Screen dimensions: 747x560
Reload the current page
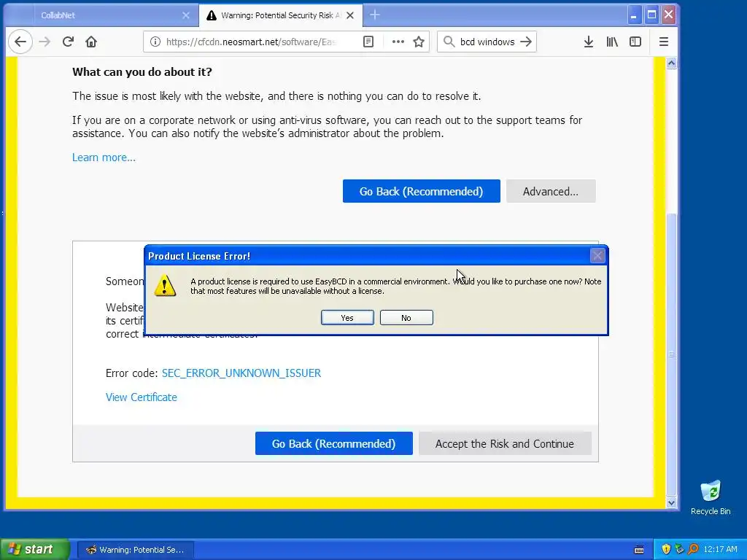tap(68, 42)
